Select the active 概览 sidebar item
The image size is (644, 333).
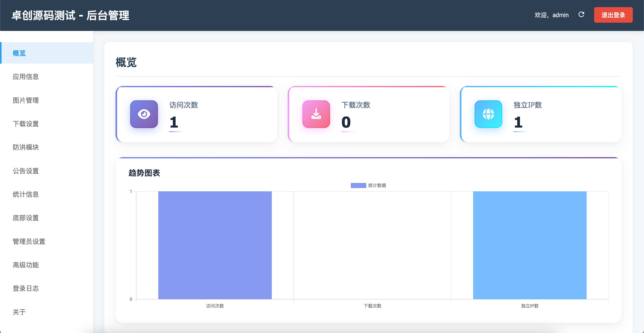(19, 53)
